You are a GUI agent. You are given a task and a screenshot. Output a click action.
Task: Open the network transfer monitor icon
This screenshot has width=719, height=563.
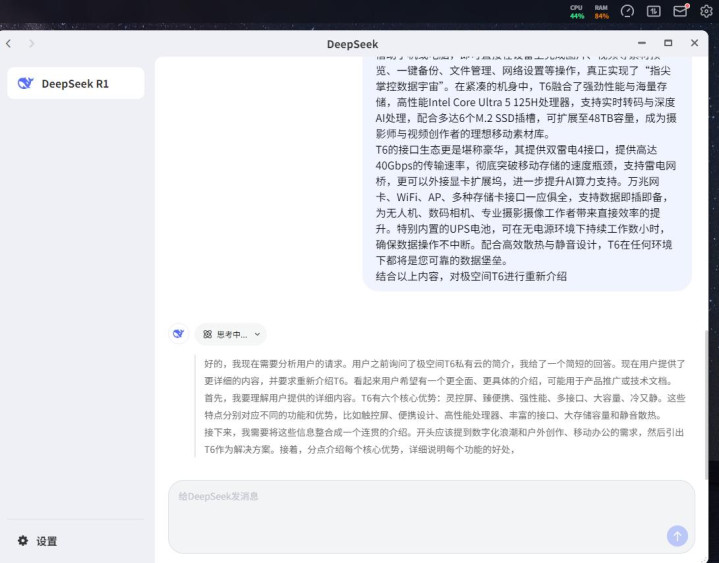click(654, 11)
